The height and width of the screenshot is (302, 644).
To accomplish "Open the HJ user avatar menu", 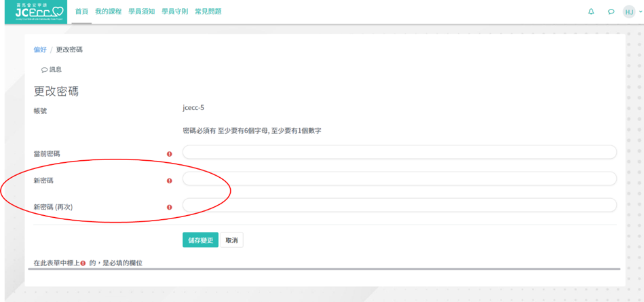I will coord(629,12).
